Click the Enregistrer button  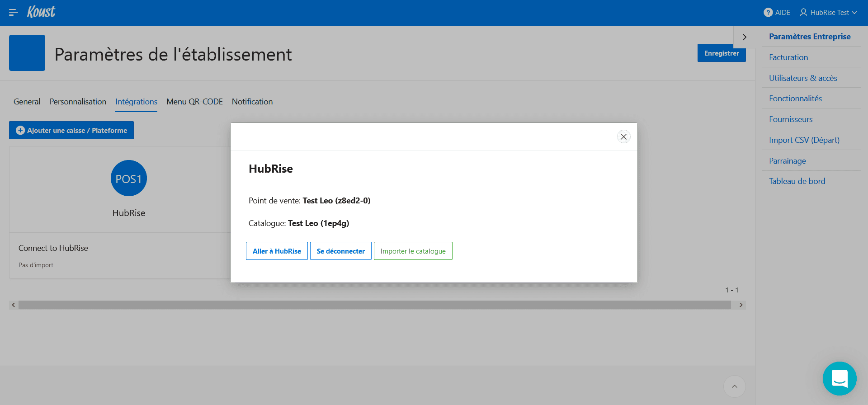pyautogui.click(x=722, y=53)
